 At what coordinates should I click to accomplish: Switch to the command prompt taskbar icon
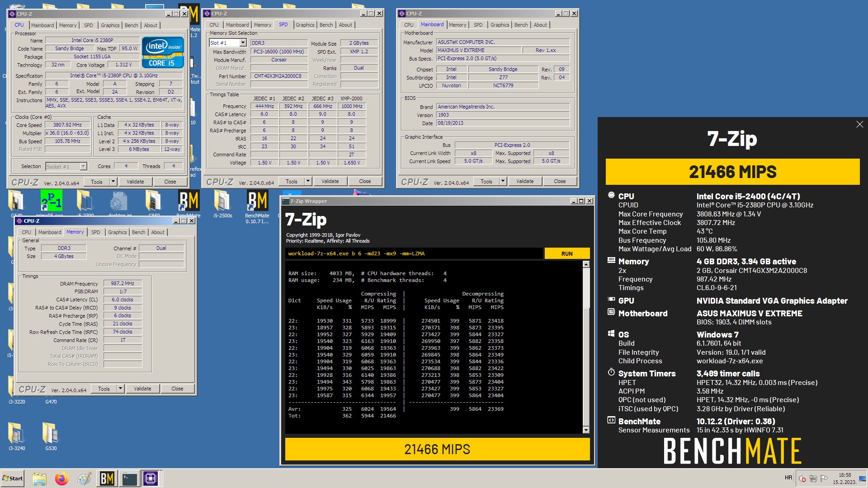(x=129, y=479)
